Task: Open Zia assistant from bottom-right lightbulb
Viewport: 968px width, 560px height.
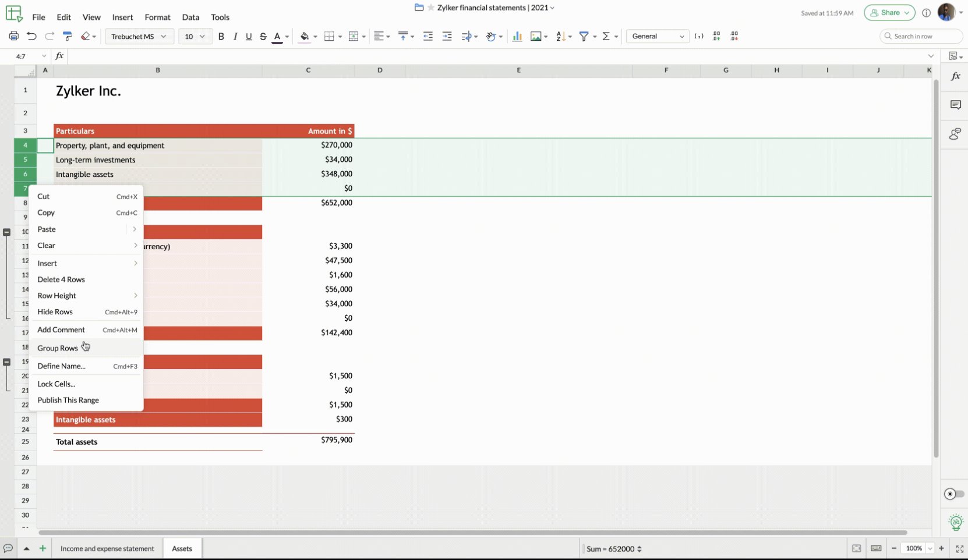Action: click(x=955, y=522)
